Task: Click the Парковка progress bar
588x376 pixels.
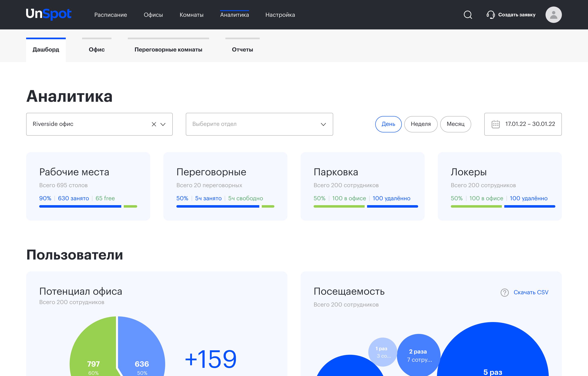Action: (x=366, y=207)
